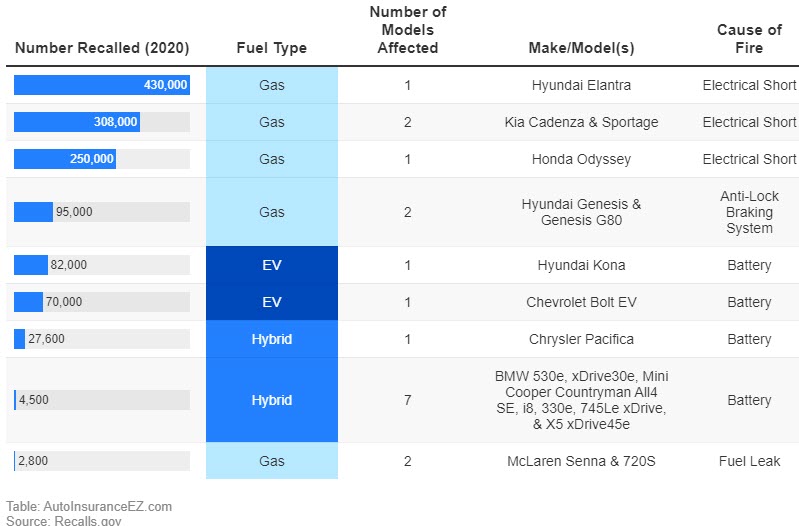The image size is (799, 526).
Task: Sort by Number Recalled (2020) column header
Action: pyautogui.click(x=102, y=48)
